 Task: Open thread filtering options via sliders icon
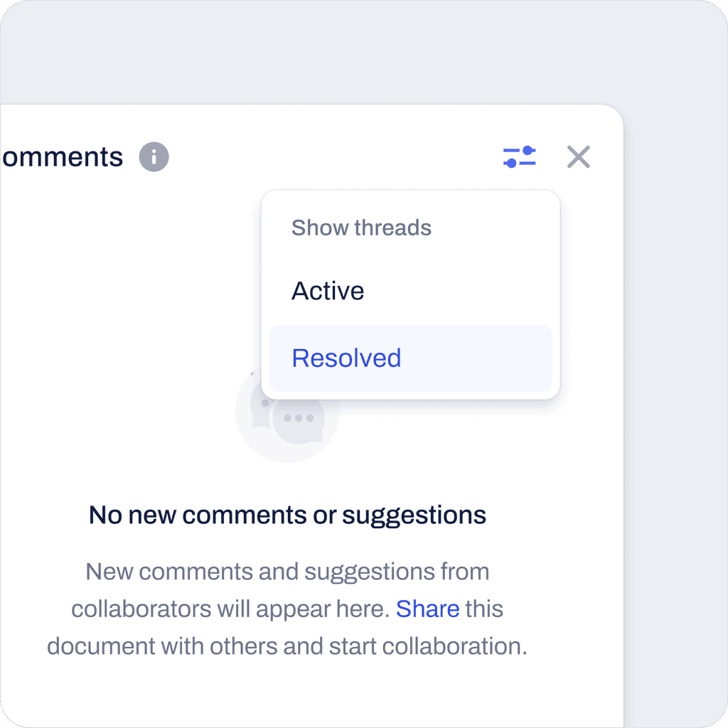point(520,157)
